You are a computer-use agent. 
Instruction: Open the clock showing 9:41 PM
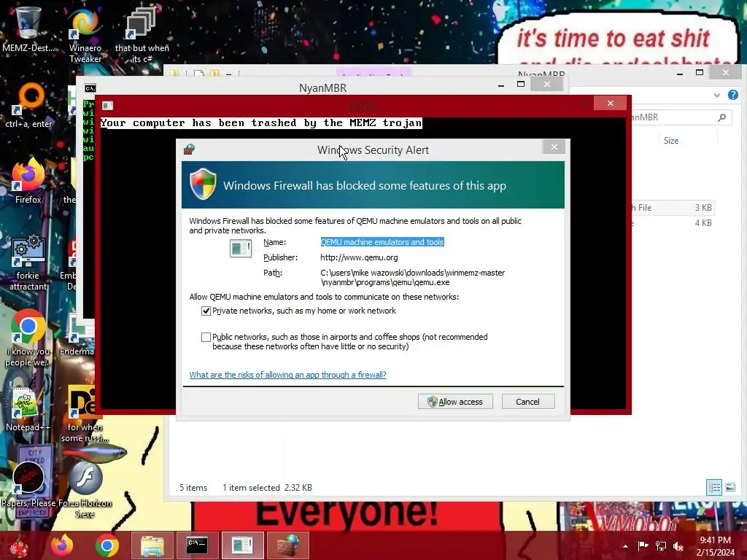(715, 546)
